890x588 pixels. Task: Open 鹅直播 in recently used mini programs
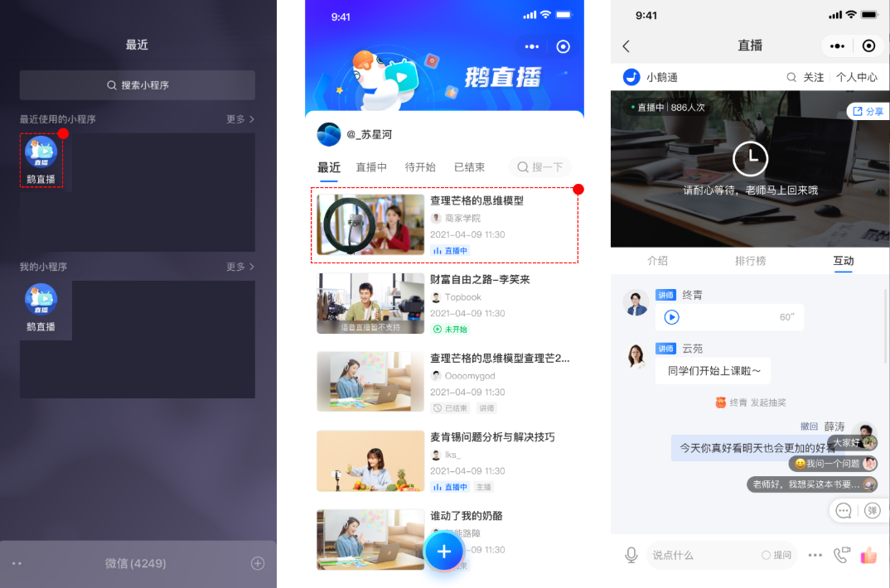click(41, 160)
